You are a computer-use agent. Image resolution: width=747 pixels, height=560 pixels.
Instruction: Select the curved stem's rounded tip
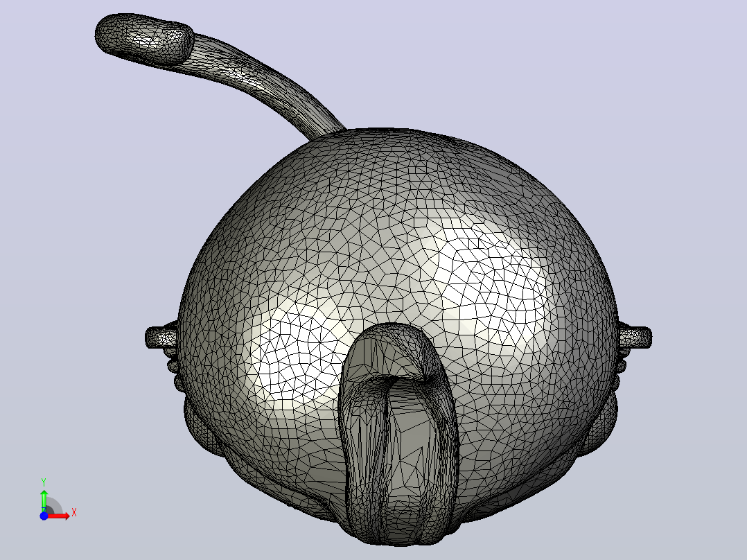144,39
